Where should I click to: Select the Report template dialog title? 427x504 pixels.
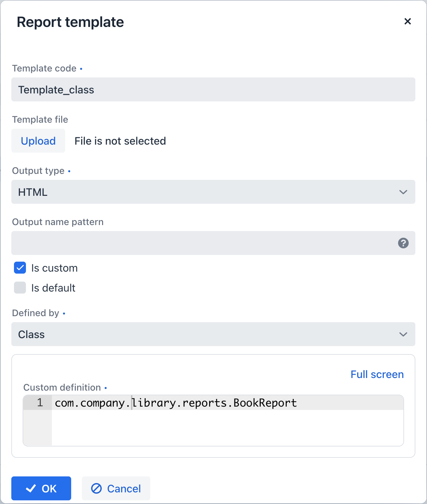tap(70, 22)
